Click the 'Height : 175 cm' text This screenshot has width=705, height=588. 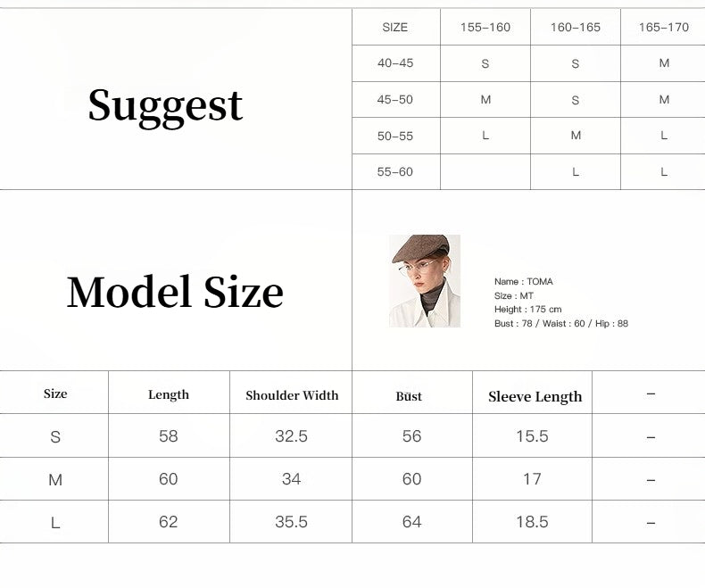(x=528, y=310)
